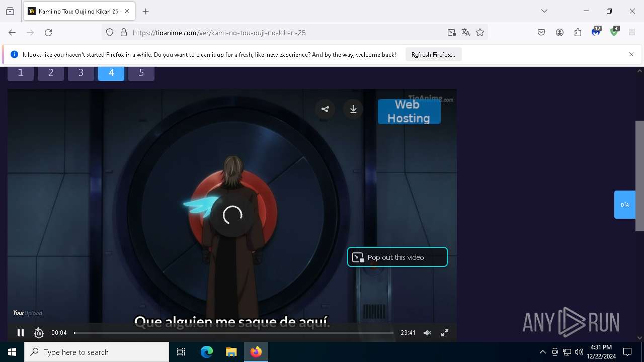Open Windows notification center
The image size is (644, 362).
[627, 352]
